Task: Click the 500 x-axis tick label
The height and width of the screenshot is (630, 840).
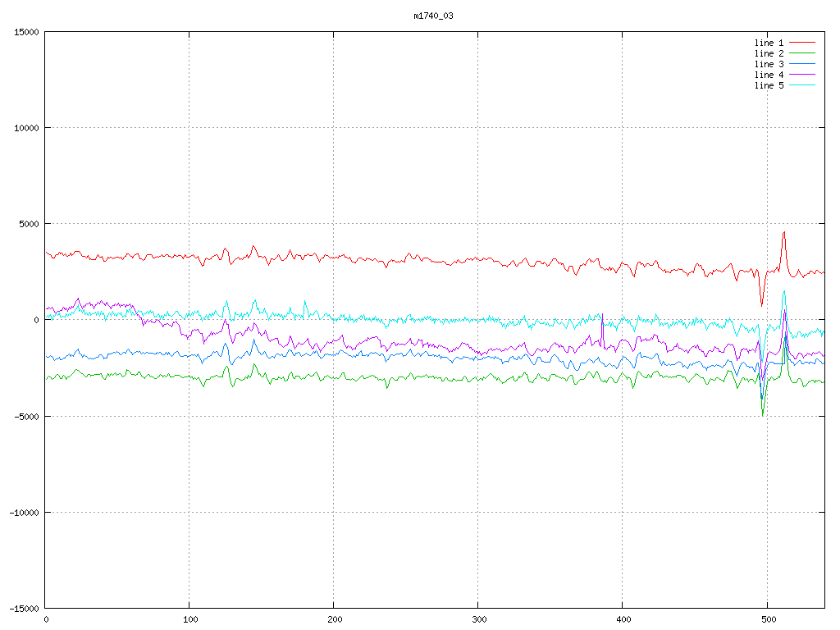Action: point(767,619)
